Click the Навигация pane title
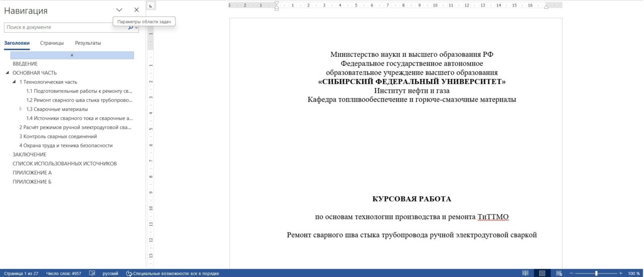The height and width of the screenshot is (277, 644). pyautogui.click(x=26, y=11)
